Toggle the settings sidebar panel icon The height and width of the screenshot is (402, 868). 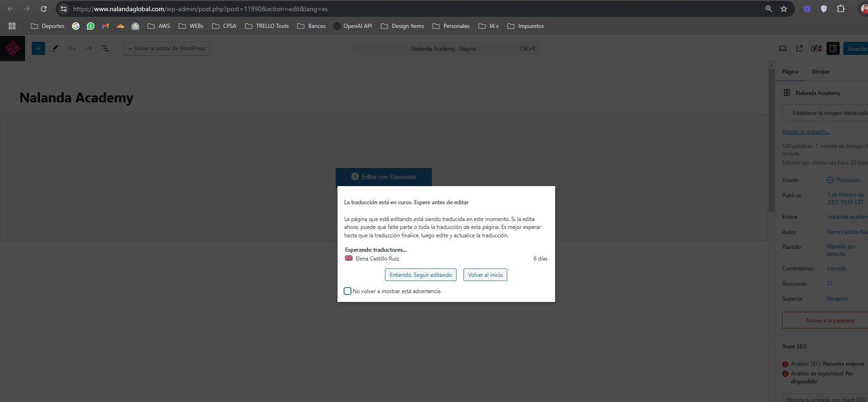click(833, 48)
